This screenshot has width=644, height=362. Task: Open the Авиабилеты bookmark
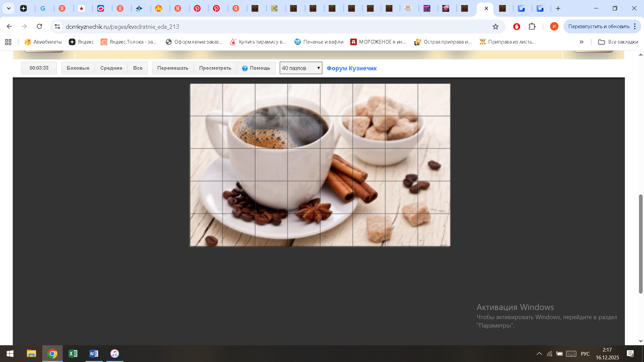43,42
